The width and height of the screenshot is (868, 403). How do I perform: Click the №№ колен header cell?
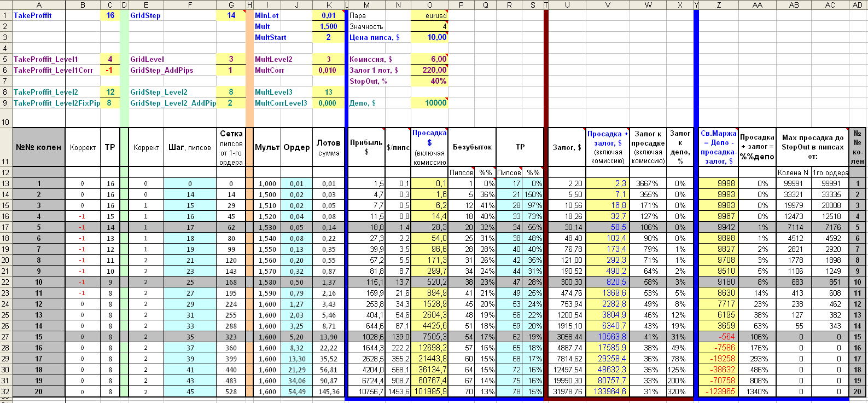(38, 147)
